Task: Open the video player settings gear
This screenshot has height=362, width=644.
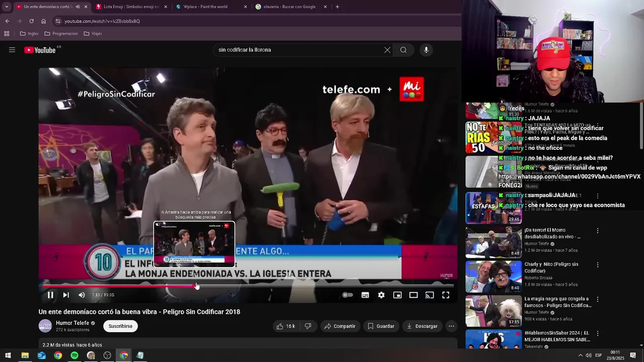Action: click(x=381, y=295)
